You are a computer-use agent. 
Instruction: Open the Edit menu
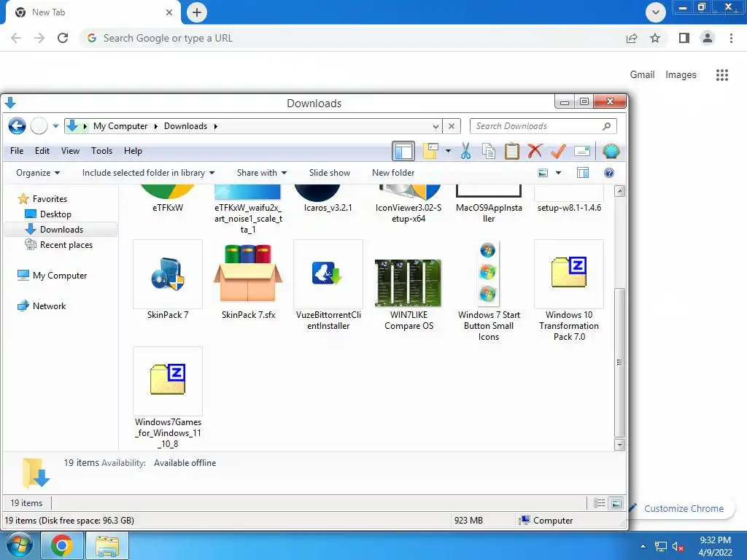point(42,151)
